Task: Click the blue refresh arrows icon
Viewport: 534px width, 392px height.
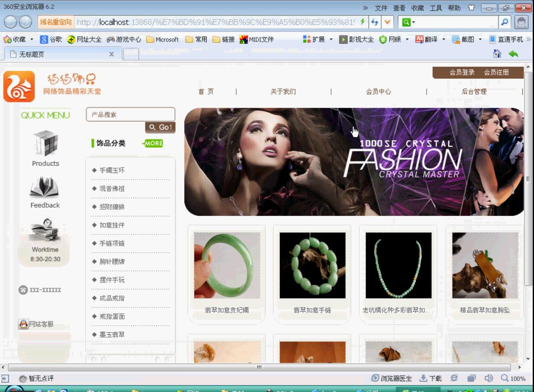Action: point(375,22)
